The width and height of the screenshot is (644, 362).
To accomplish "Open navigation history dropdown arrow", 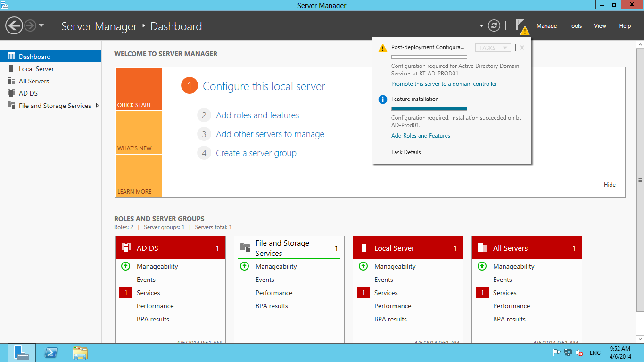I will (41, 25).
